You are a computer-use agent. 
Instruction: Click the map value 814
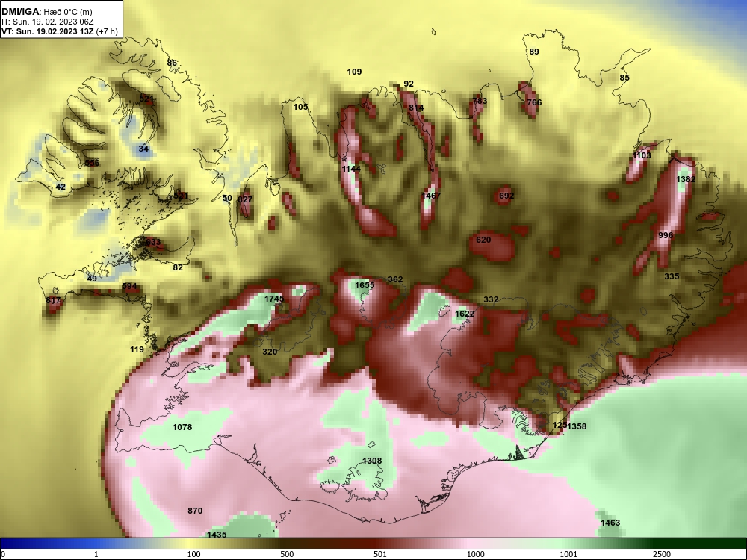click(416, 108)
